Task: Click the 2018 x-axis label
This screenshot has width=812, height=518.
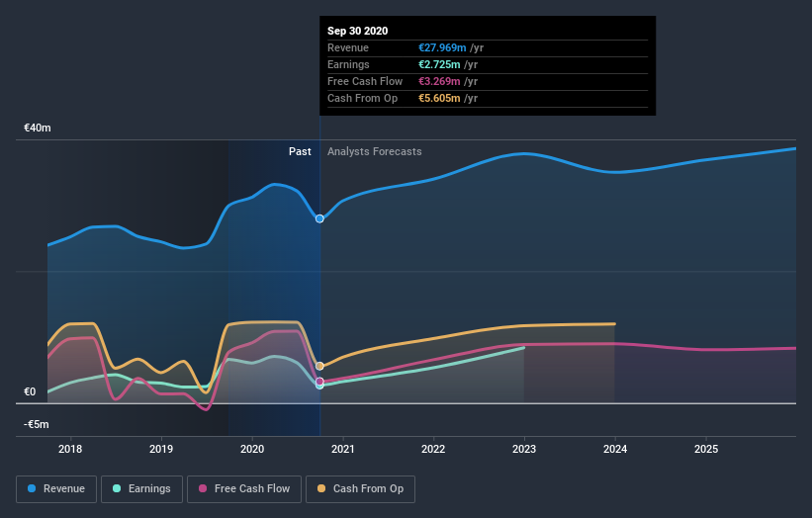Action: (70, 449)
